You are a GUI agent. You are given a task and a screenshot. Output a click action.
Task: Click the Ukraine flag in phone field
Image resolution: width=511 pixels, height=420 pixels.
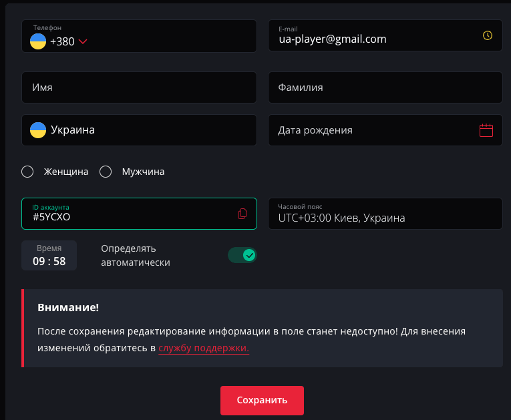coord(38,41)
